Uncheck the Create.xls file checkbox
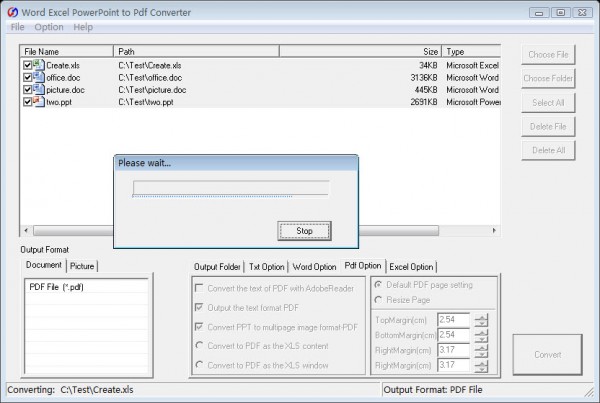Viewport: 600px width, 403px height. (28, 66)
